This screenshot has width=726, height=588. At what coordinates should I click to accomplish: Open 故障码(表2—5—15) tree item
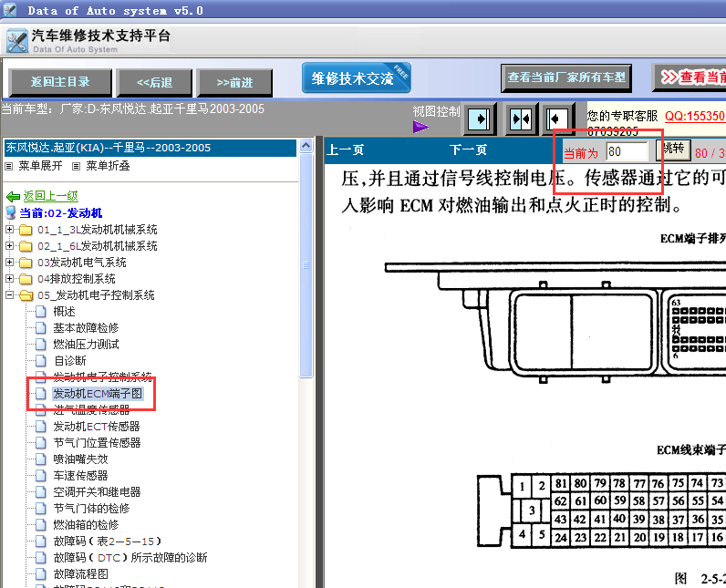[108, 542]
